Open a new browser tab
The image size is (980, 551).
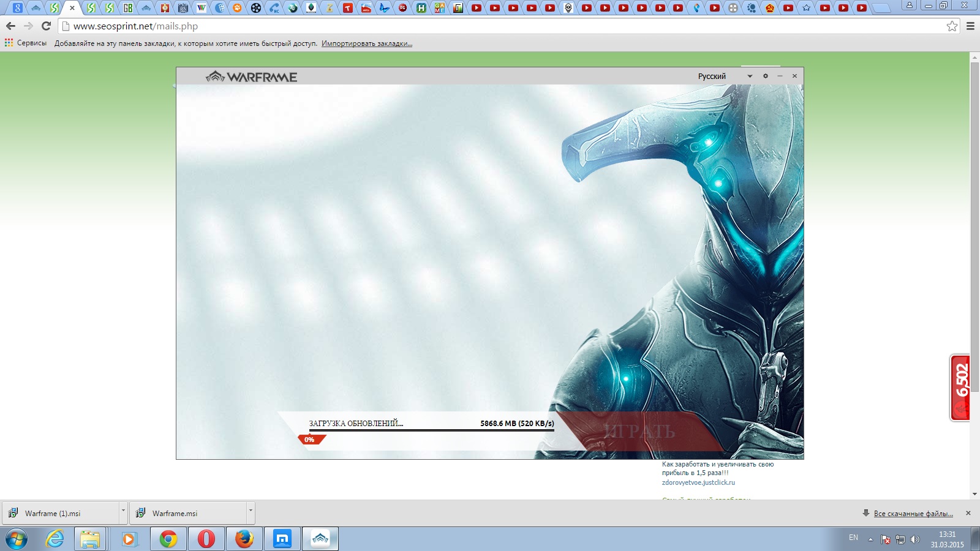point(882,8)
